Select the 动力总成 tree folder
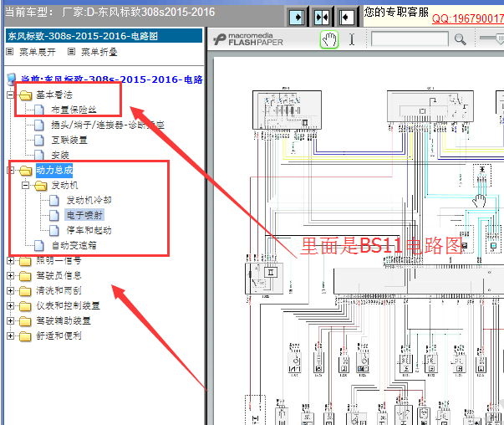Viewport: 504px width, 425px height. (x=54, y=170)
